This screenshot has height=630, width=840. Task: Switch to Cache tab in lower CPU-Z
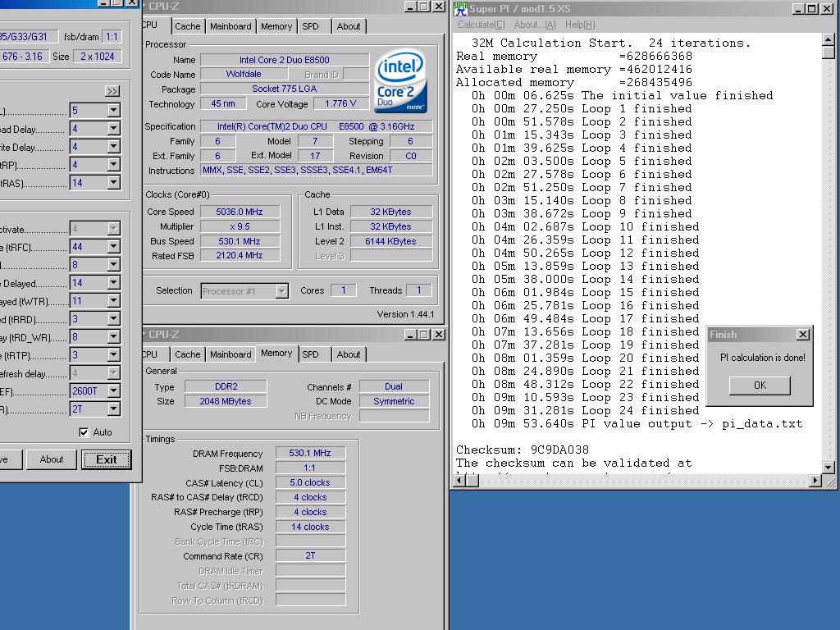[x=188, y=354]
